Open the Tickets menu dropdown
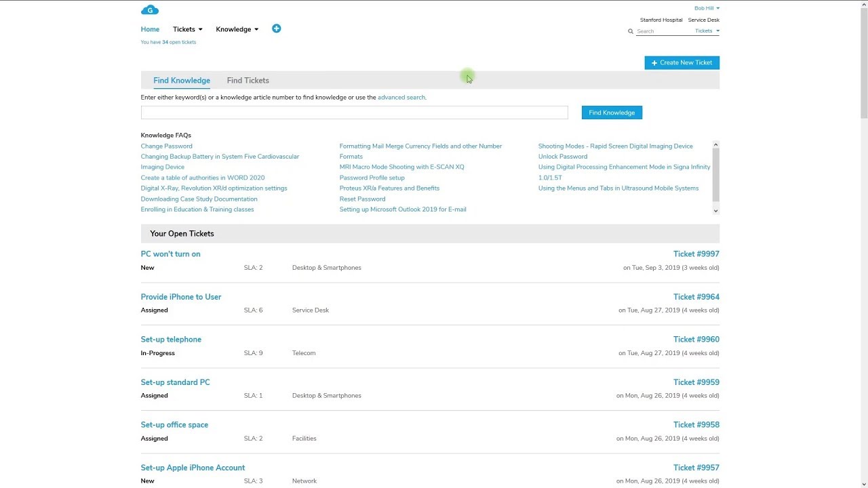This screenshot has width=868, height=488. click(187, 29)
